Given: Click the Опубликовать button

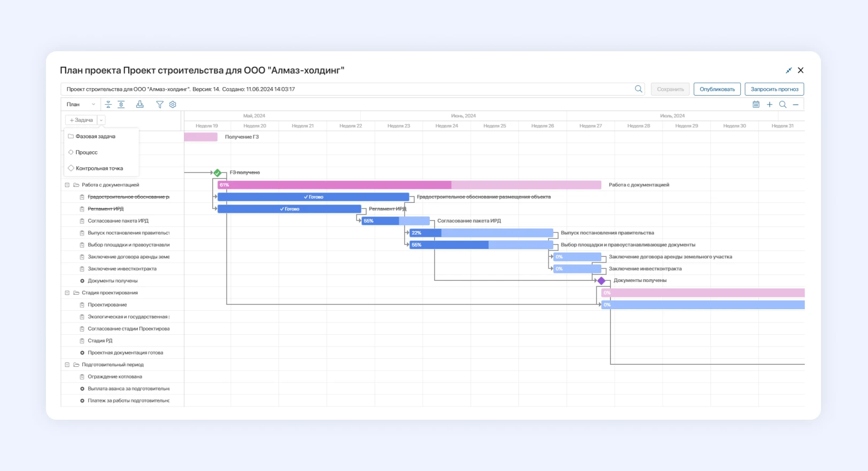Looking at the screenshot, I should 717,89.
